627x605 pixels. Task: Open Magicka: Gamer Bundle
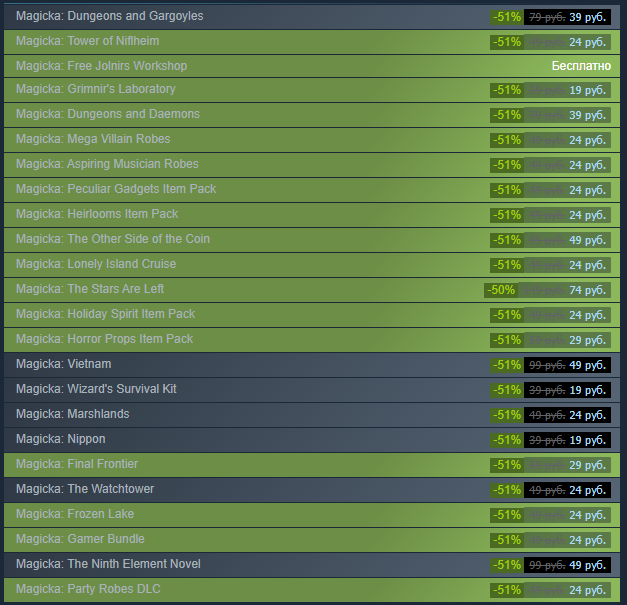(x=312, y=539)
